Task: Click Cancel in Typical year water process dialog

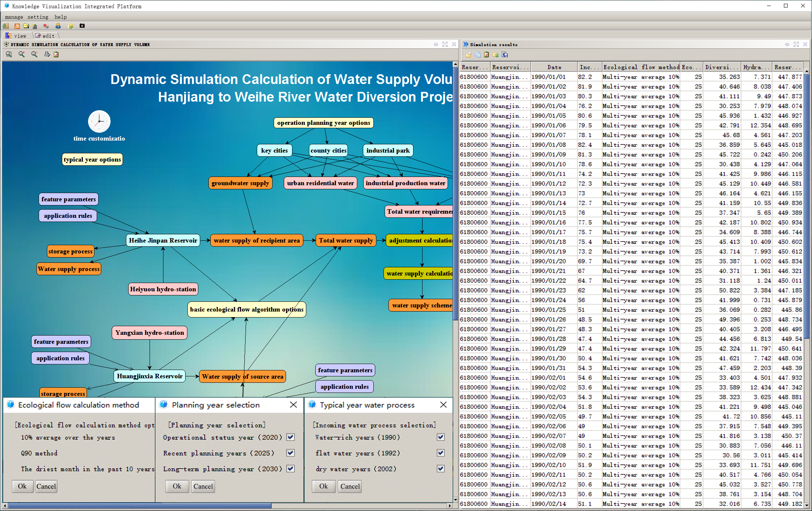Action: (350, 486)
